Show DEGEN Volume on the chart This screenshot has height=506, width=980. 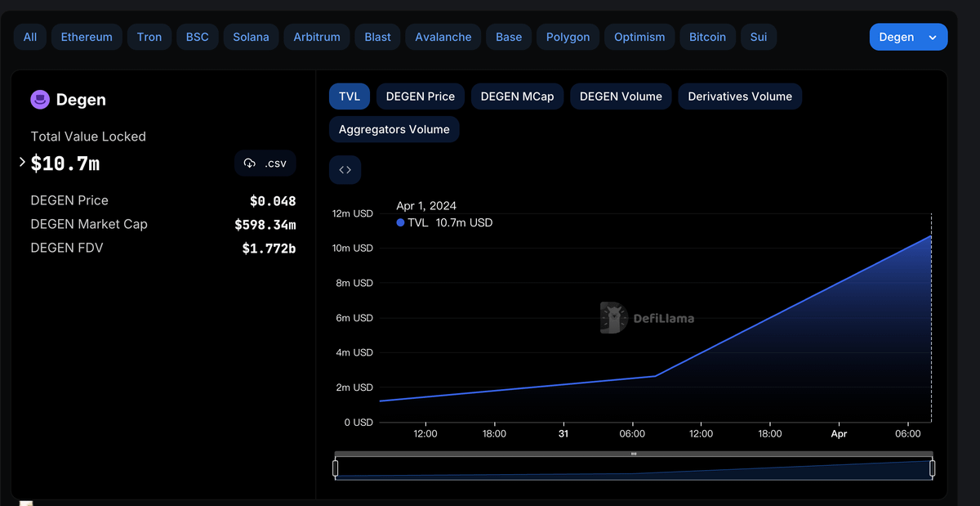pos(620,96)
